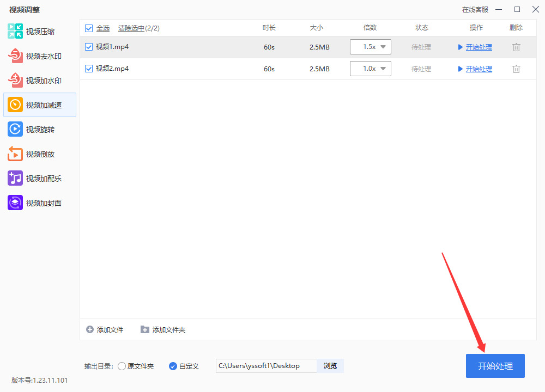Toggle the 全选 select-all checkbox
Viewport: 545px width, 392px height.
[x=89, y=28]
